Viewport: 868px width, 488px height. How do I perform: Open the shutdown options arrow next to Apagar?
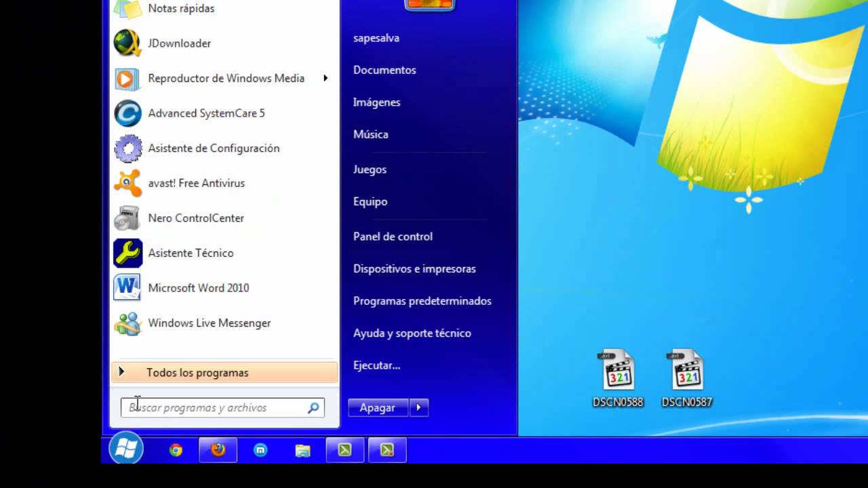click(418, 407)
